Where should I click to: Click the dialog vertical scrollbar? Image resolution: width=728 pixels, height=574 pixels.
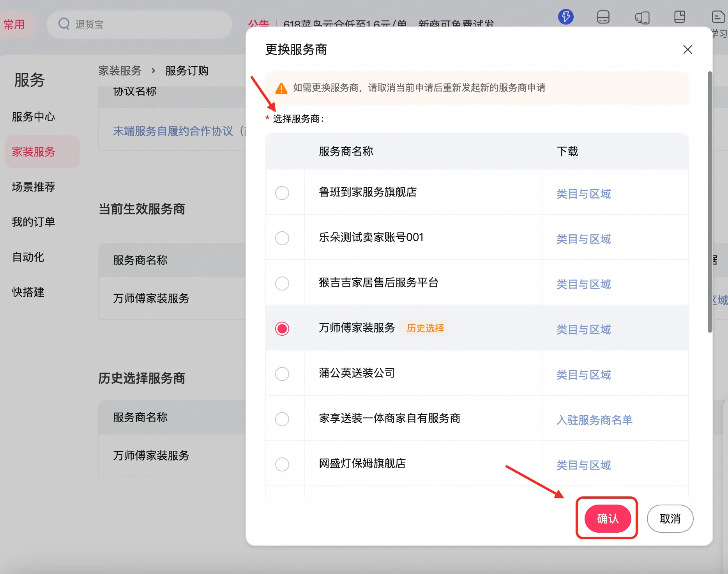click(710, 202)
